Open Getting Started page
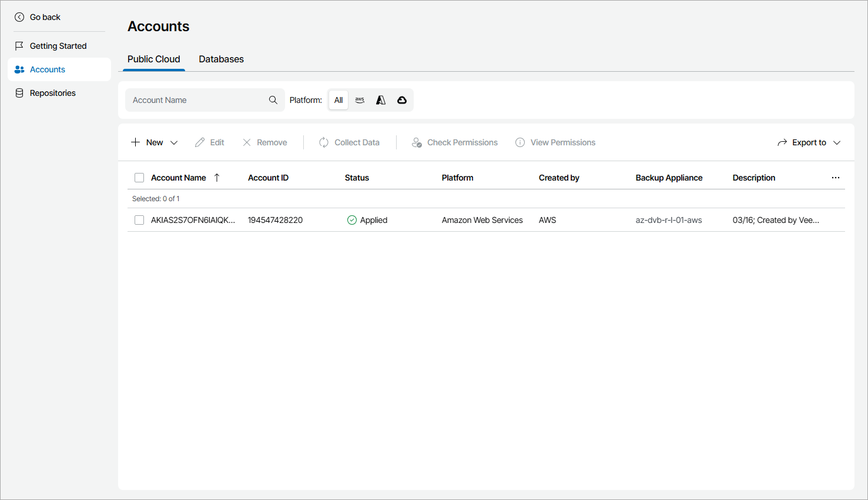The height and width of the screenshot is (500, 868). click(58, 46)
